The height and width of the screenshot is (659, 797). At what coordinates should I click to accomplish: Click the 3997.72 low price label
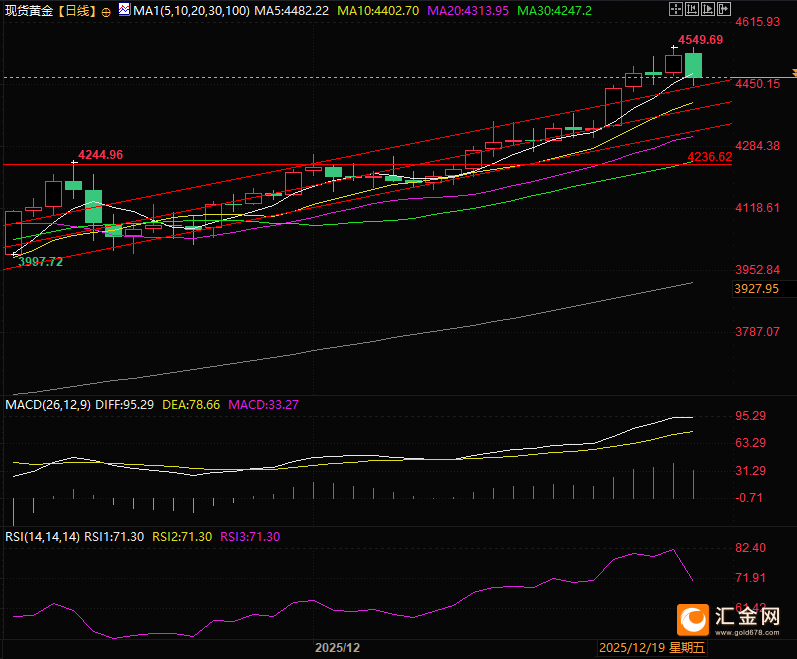(41, 262)
